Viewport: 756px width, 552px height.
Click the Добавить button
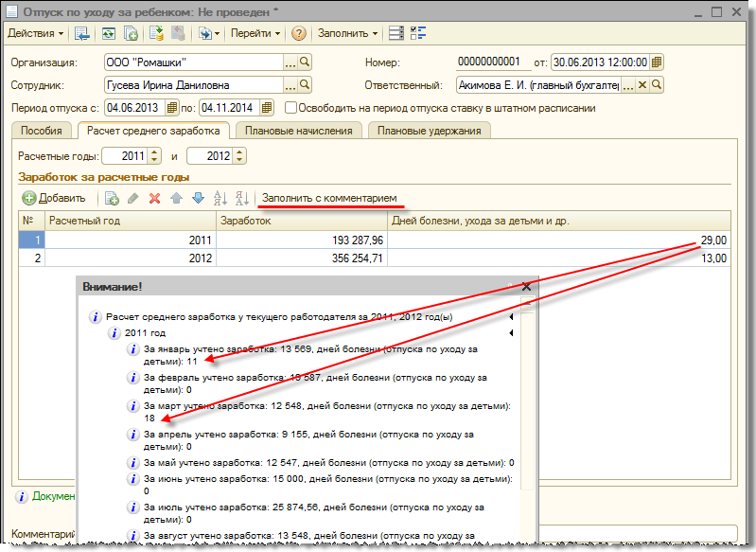54,198
